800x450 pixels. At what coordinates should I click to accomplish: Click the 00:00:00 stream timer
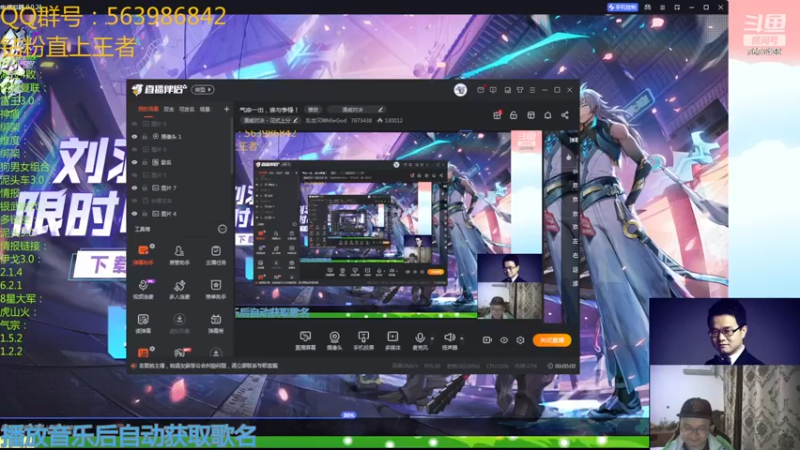(x=562, y=366)
